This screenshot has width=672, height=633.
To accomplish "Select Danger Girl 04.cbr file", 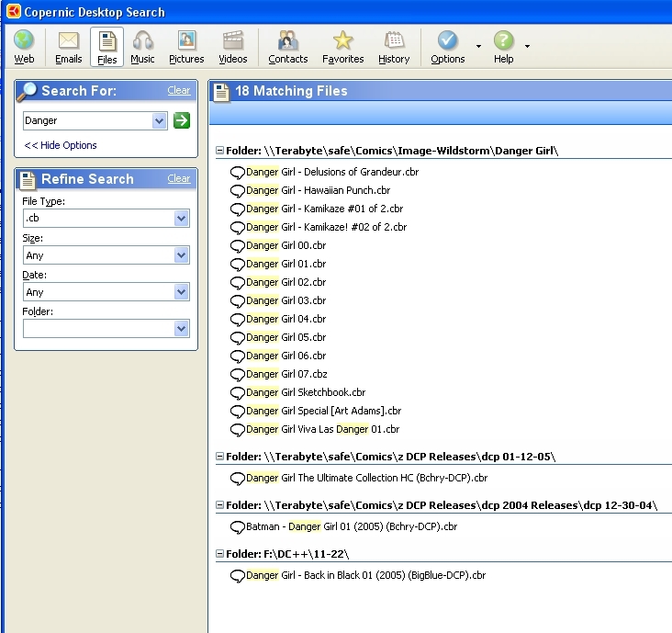I will 286,320.
